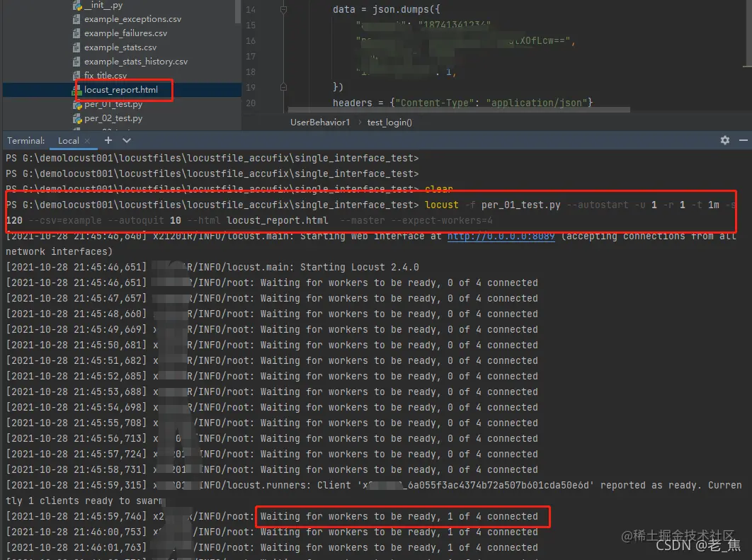
Task: Open per_01_test.py file
Action: 113,104
